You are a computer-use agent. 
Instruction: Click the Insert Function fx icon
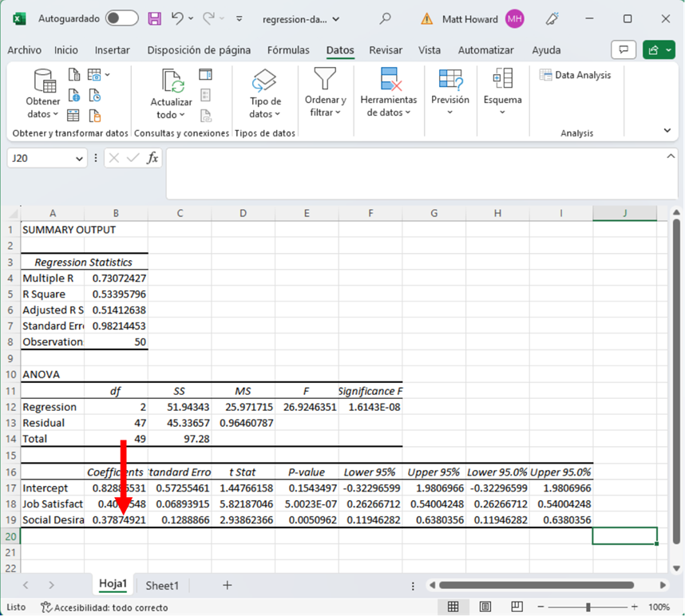pyautogui.click(x=152, y=158)
